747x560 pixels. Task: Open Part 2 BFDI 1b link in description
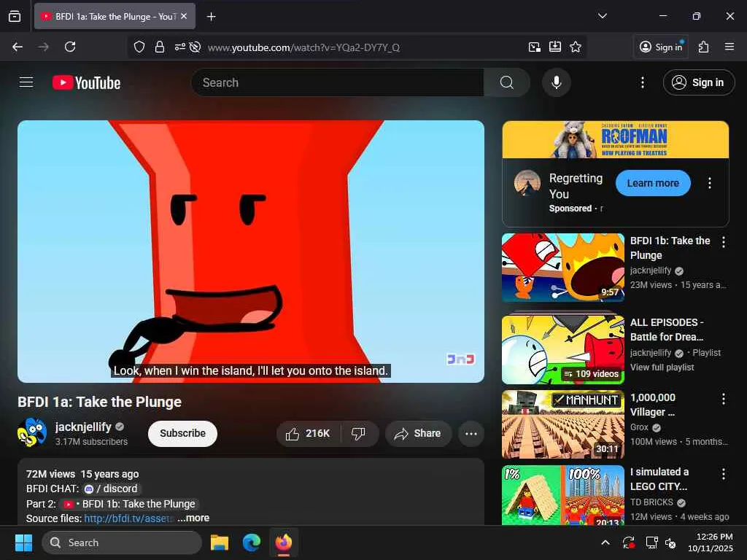point(130,504)
